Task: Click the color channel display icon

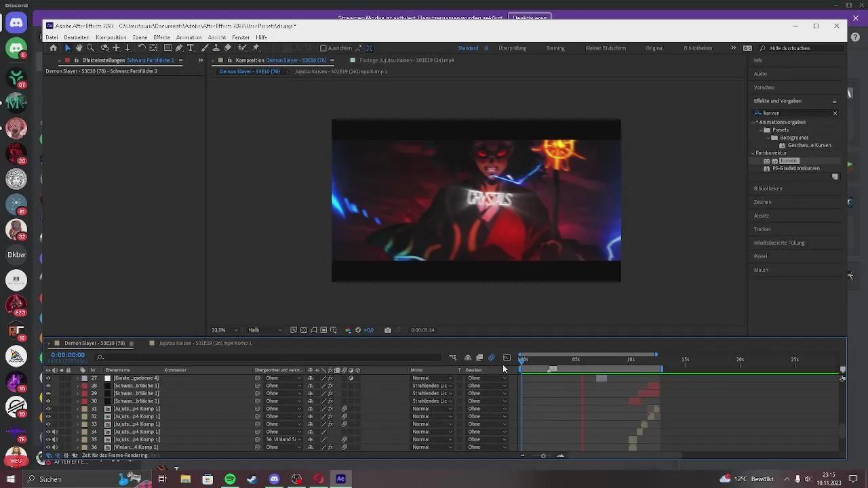Action: tap(348, 330)
